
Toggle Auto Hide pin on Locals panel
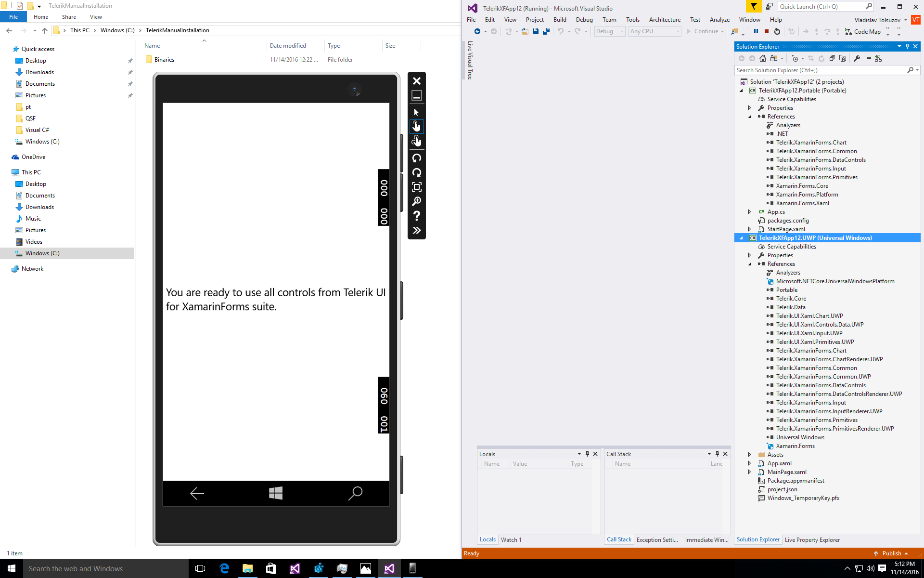tap(587, 454)
